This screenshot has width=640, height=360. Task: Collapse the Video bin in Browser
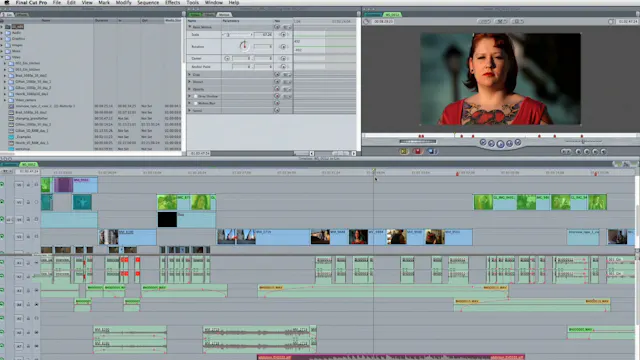tap(2, 57)
